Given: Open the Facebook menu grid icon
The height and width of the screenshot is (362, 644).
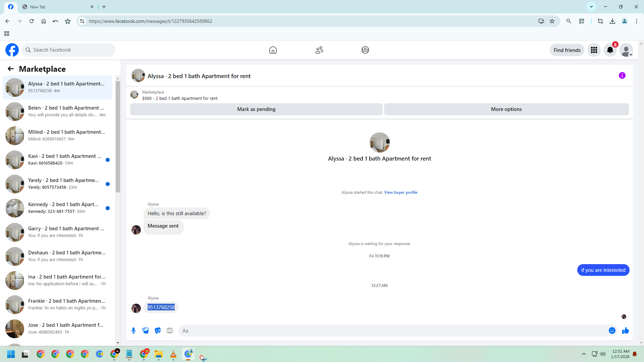Looking at the screenshot, I should pyautogui.click(x=594, y=50).
